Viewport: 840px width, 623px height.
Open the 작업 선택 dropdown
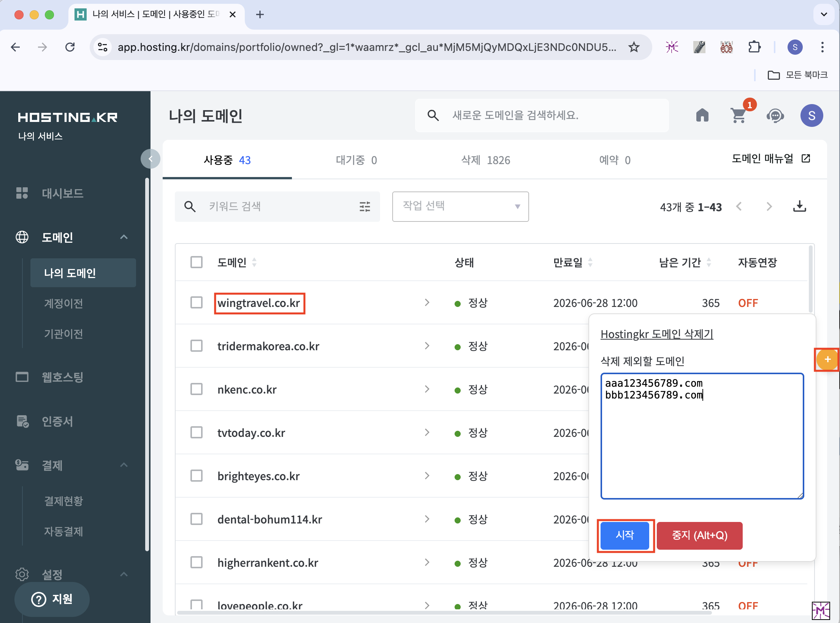click(460, 206)
